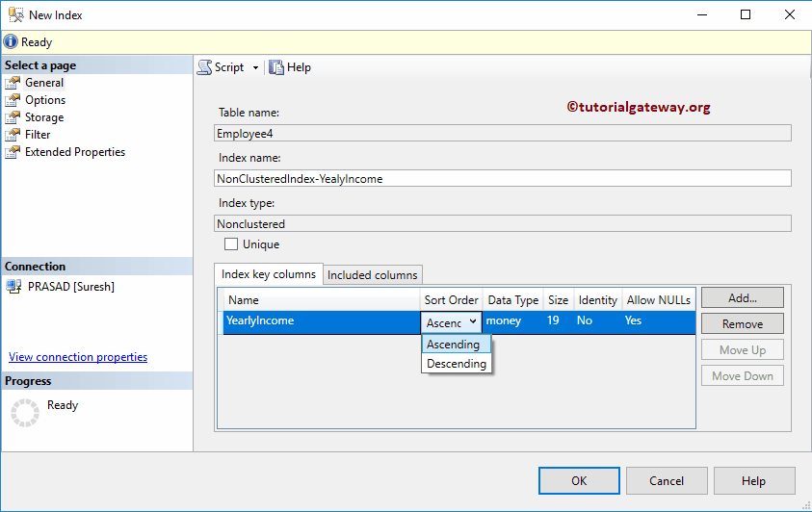Open the Filter page
The height and width of the screenshot is (512, 812).
point(38,135)
